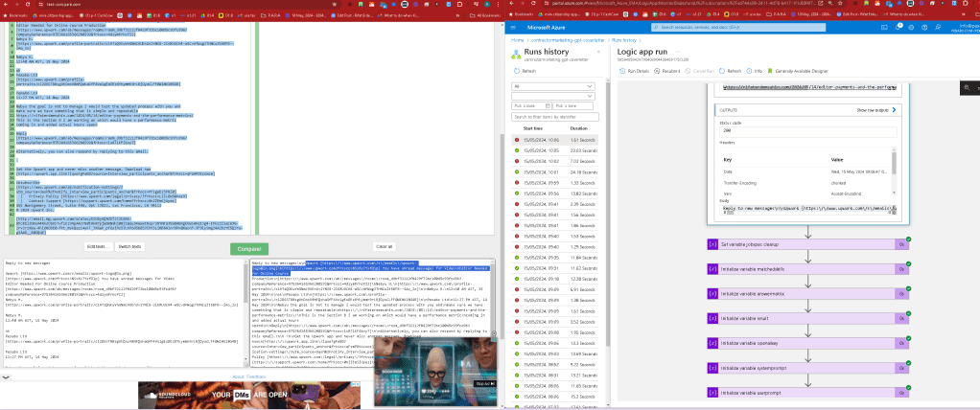The height and width of the screenshot is (410, 980).
Task: Click the Pick a date field
Action: [531, 106]
